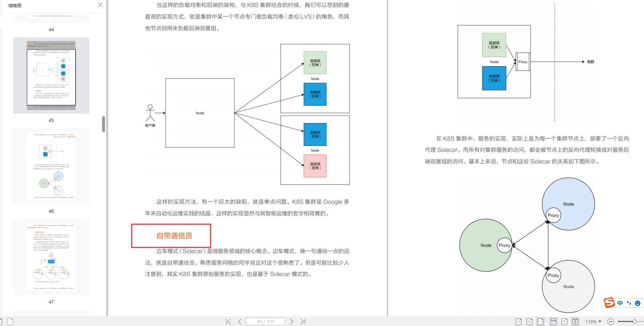The height and width of the screenshot is (326, 644).
Task: Open page 47 thumbnail
Action: (51, 257)
